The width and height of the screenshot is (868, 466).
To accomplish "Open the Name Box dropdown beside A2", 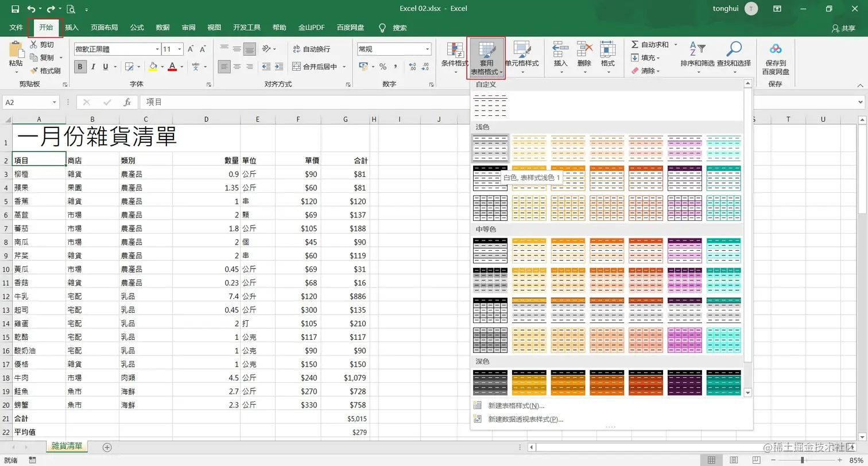I will tap(55, 102).
